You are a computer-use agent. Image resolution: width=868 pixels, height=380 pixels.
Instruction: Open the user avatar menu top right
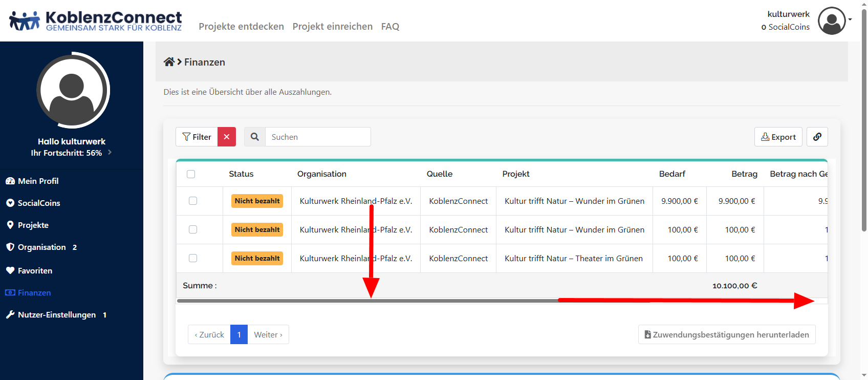click(833, 21)
